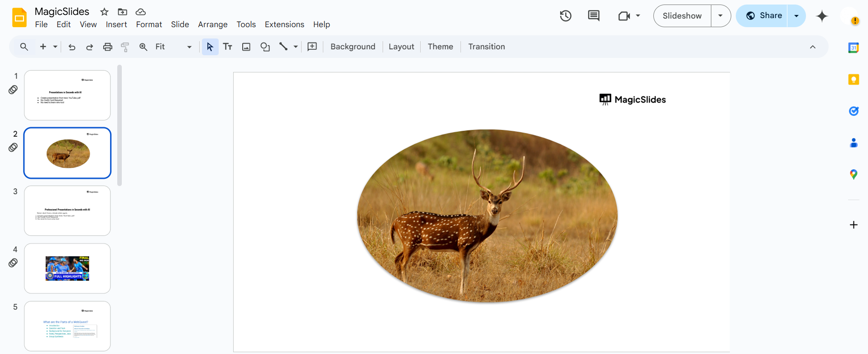
Task: Expand the Slideshow options dropdown
Action: (721, 16)
